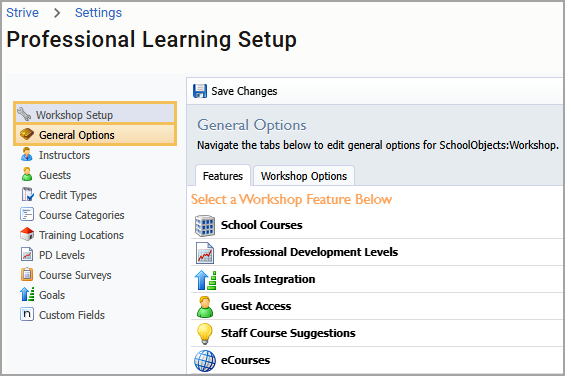
Task: Click the Professional Development Levels chart icon
Action: point(205,252)
